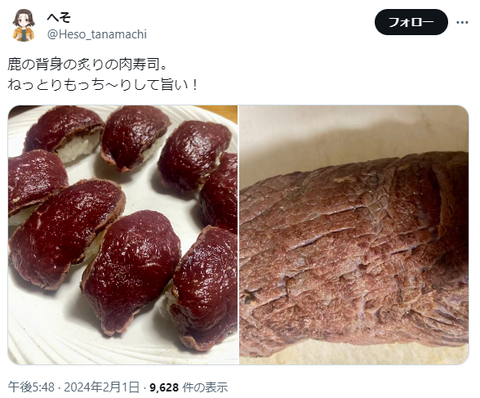Click the 午後5:48 timestamp
This screenshot has width=480, height=398.
[31, 387]
